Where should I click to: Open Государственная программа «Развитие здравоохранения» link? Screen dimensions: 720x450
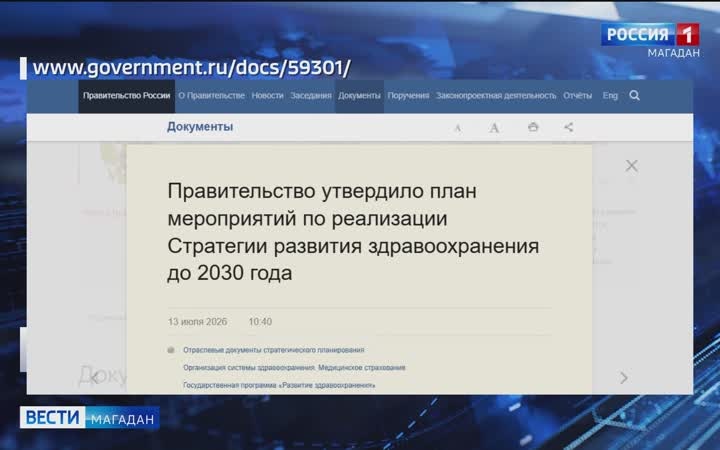(279, 385)
